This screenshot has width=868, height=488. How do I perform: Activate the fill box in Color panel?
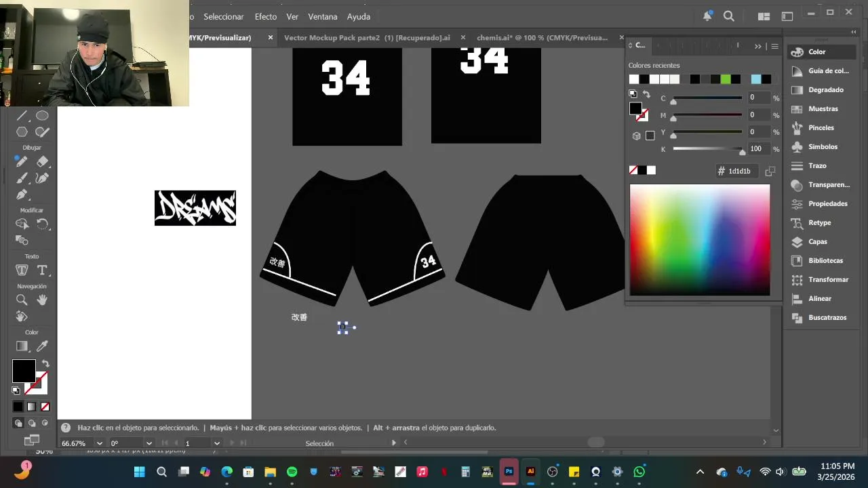[x=635, y=108]
